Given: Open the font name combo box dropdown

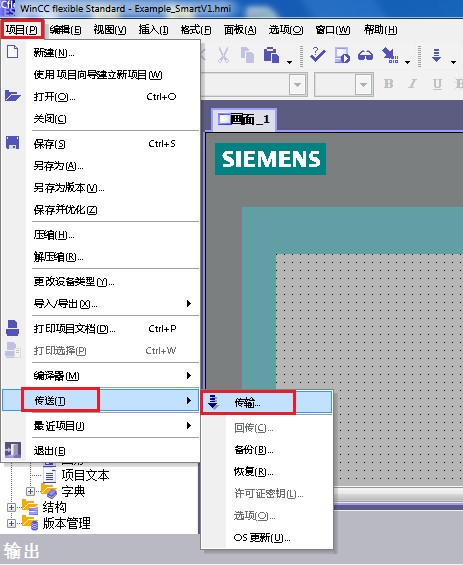Looking at the screenshot, I should (298, 85).
